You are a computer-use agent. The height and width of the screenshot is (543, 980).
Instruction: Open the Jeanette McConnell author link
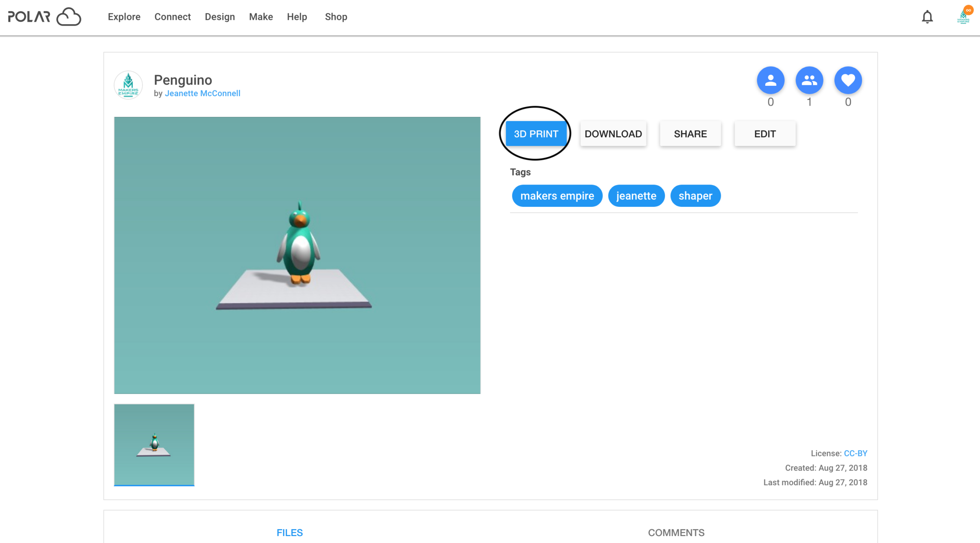[203, 93]
